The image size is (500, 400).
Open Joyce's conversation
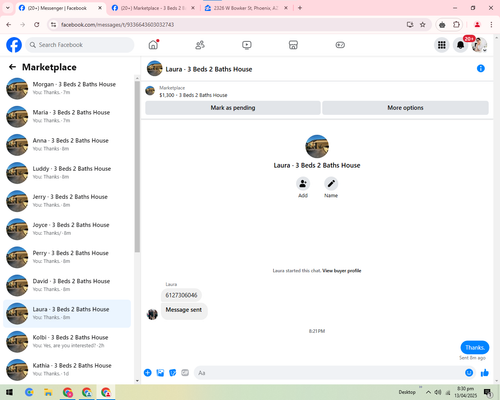(x=67, y=229)
